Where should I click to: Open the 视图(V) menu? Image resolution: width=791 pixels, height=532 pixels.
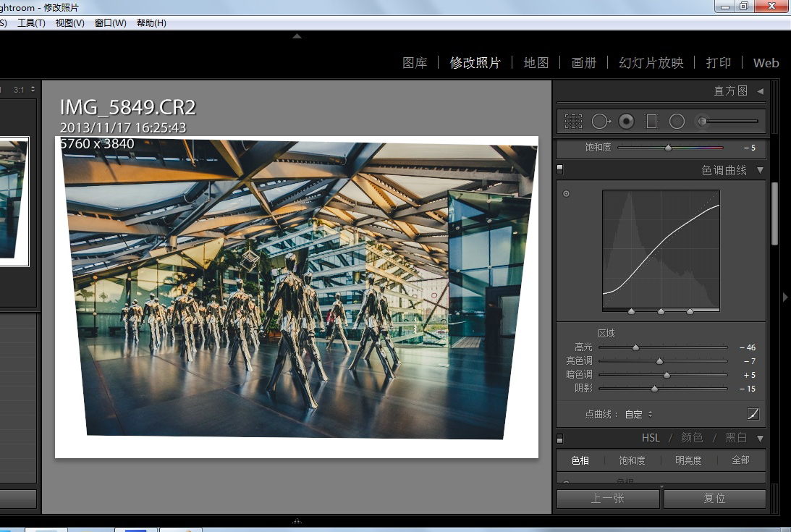[x=69, y=23]
